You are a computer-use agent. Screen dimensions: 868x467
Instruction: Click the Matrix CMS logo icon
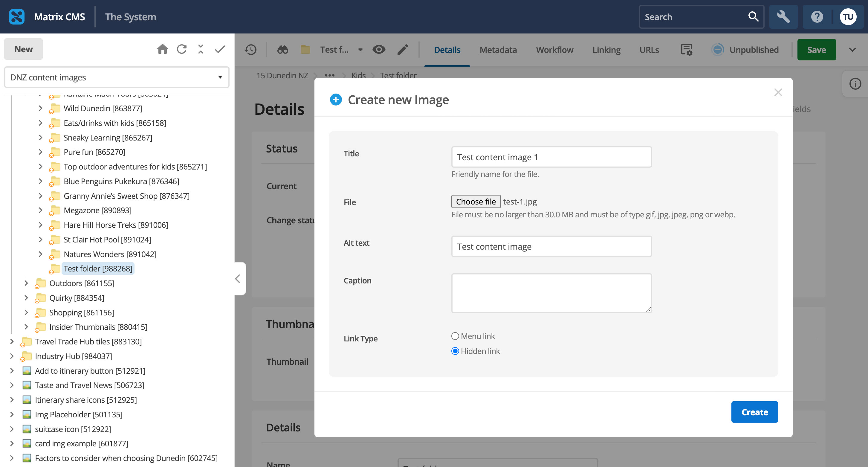(16, 16)
